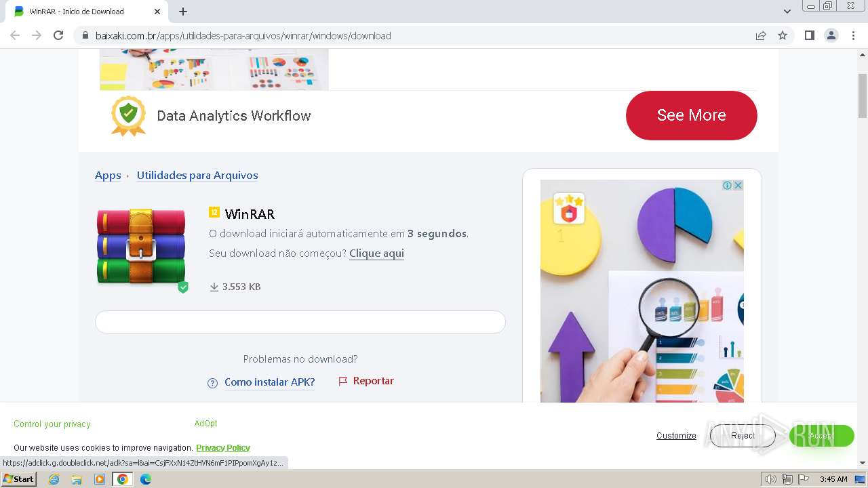Viewport: 868px width, 488px height.
Task: Open File Explorer folder icon in taskbar
Action: point(77,479)
